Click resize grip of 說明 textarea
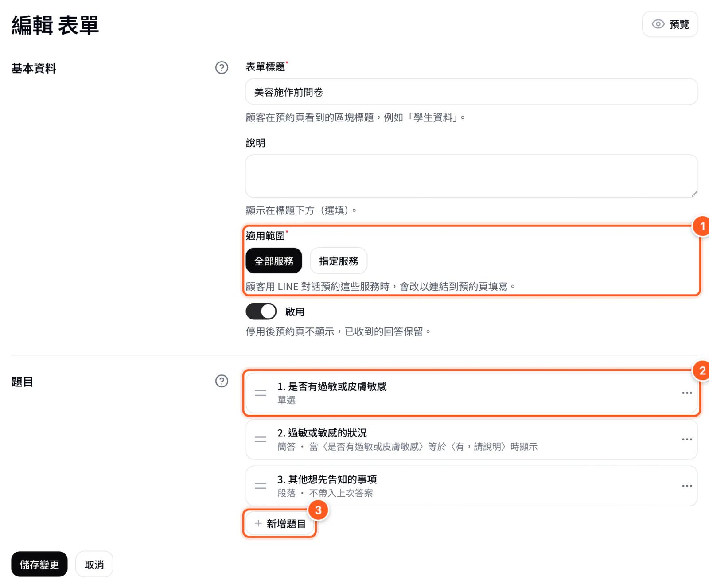The image size is (709, 588). click(694, 194)
